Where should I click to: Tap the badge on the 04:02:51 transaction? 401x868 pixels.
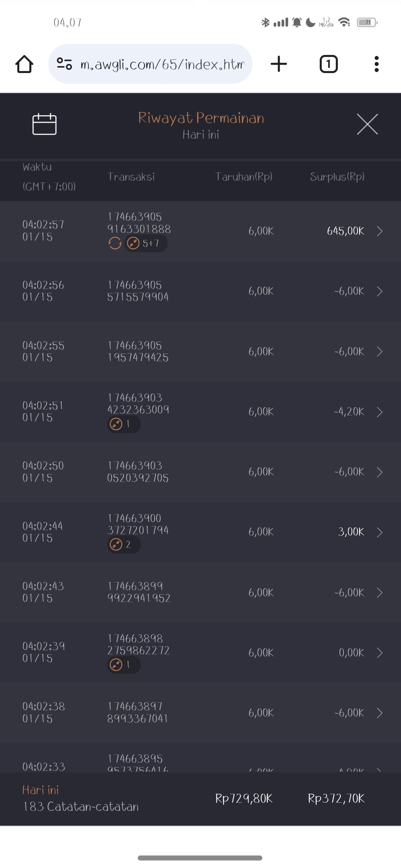coord(124,424)
